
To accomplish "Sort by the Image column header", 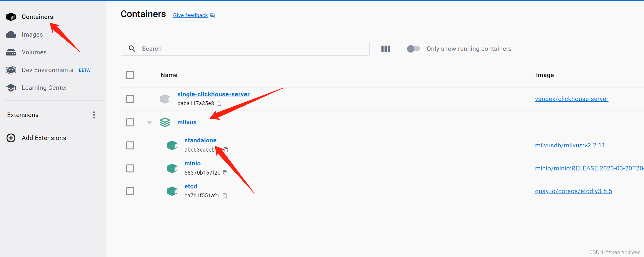I will [x=545, y=75].
